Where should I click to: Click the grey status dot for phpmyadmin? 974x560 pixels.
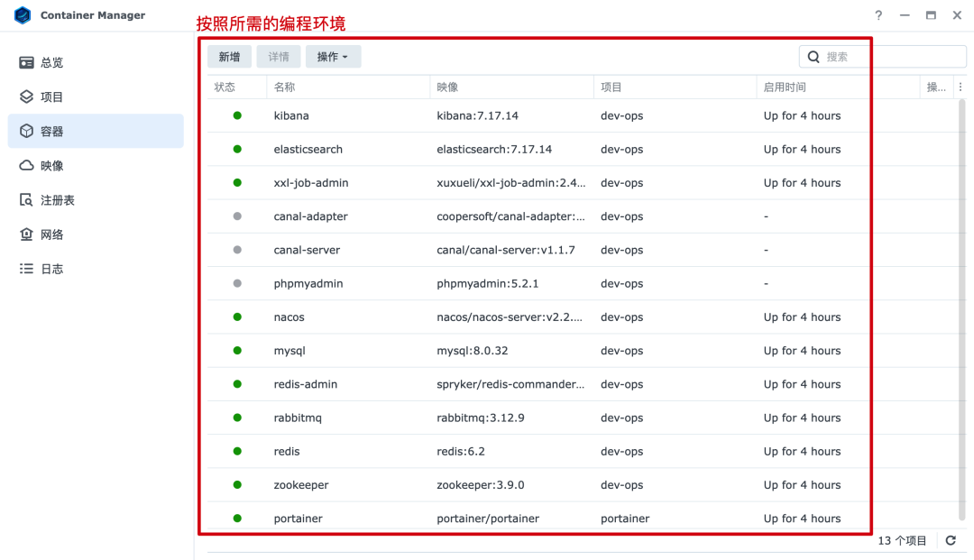coord(237,283)
